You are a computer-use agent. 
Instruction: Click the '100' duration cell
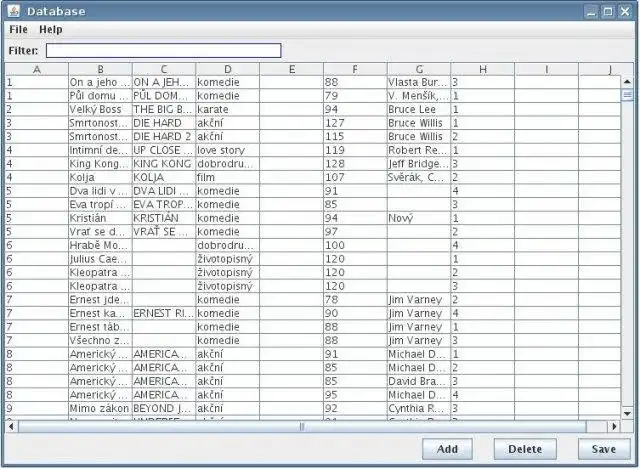click(x=355, y=245)
